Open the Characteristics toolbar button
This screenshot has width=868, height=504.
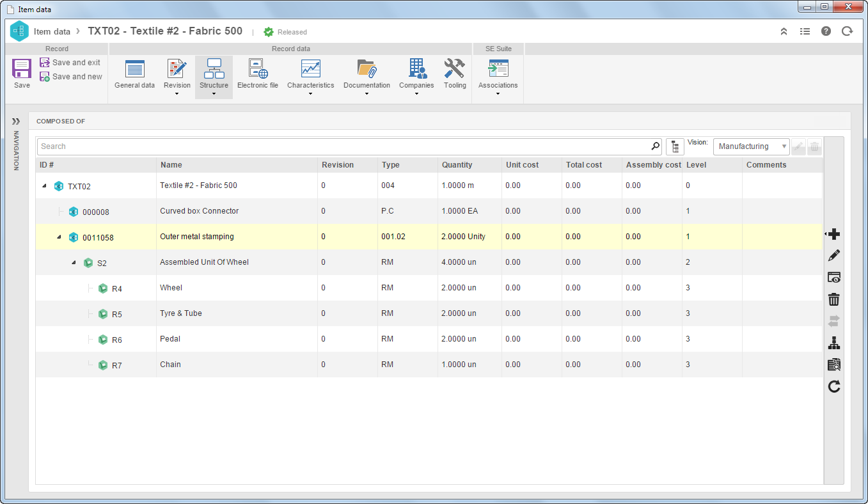click(310, 74)
